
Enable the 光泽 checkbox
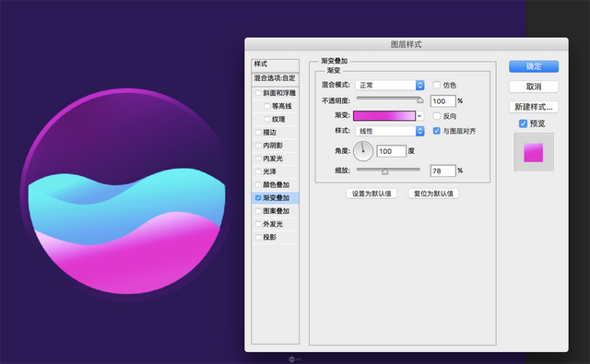[x=258, y=171]
